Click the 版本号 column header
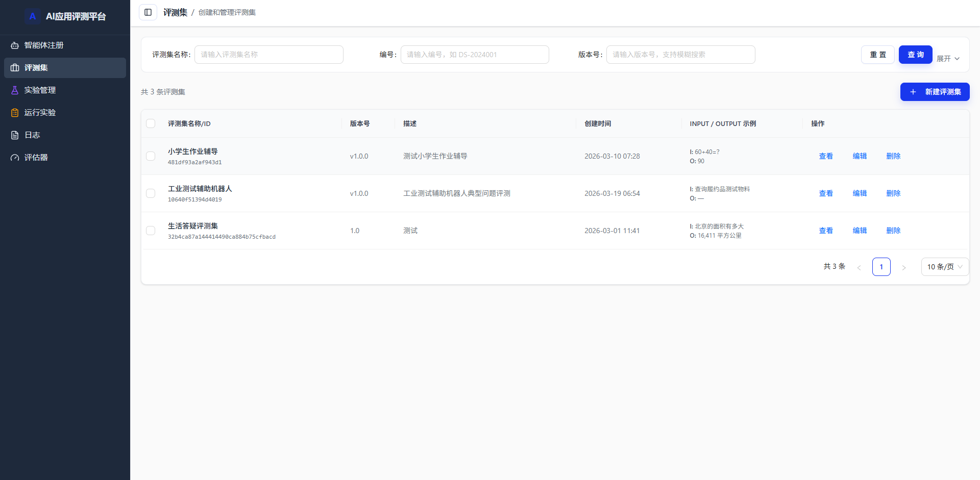Screen dimensions: 980x480 360,123
